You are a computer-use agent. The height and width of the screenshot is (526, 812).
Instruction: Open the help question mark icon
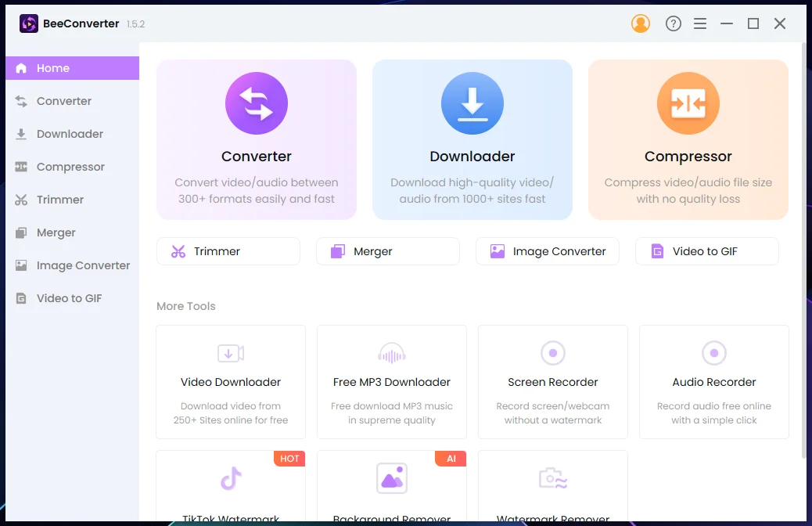point(674,23)
